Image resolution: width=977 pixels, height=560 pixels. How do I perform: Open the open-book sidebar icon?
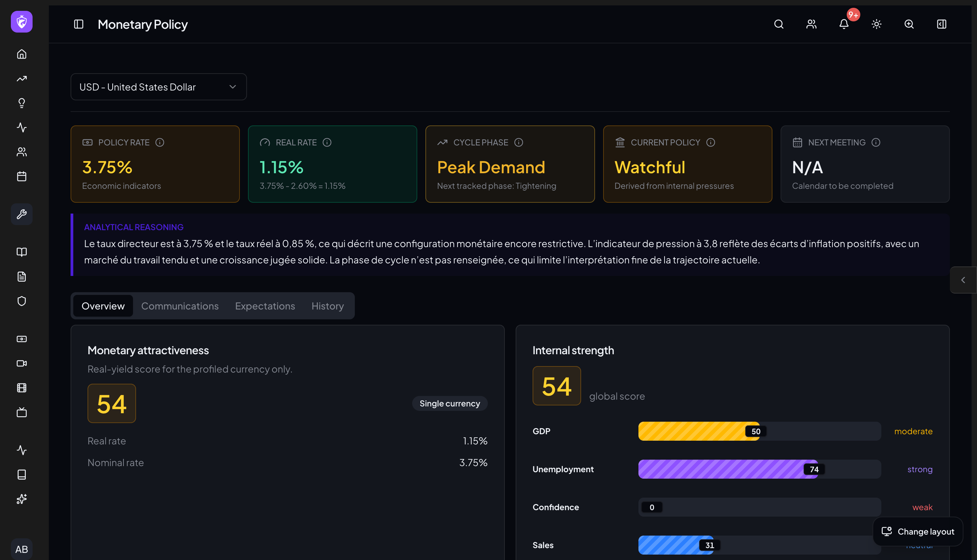click(22, 252)
